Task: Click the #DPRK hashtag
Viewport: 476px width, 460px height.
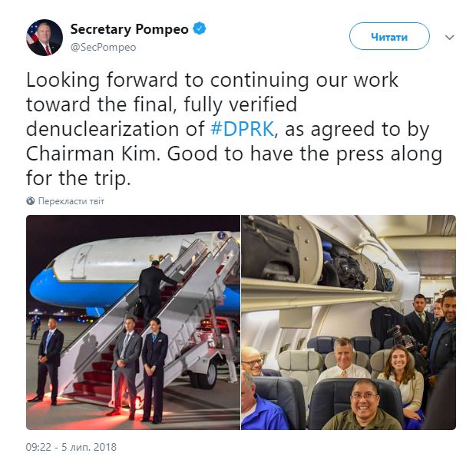Action: click(243, 129)
